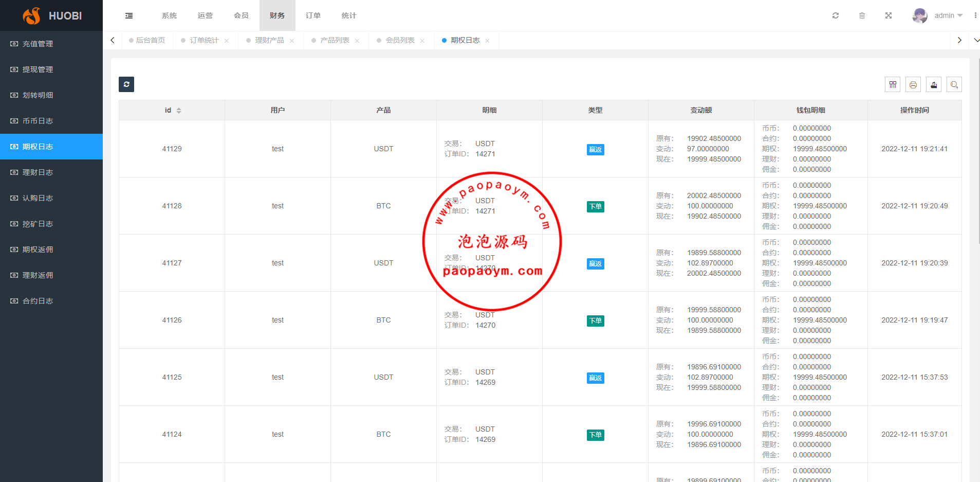Image resolution: width=980 pixels, height=482 pixels.
Task: Open the 会员 top menu
Action: [x=241, y=15]
